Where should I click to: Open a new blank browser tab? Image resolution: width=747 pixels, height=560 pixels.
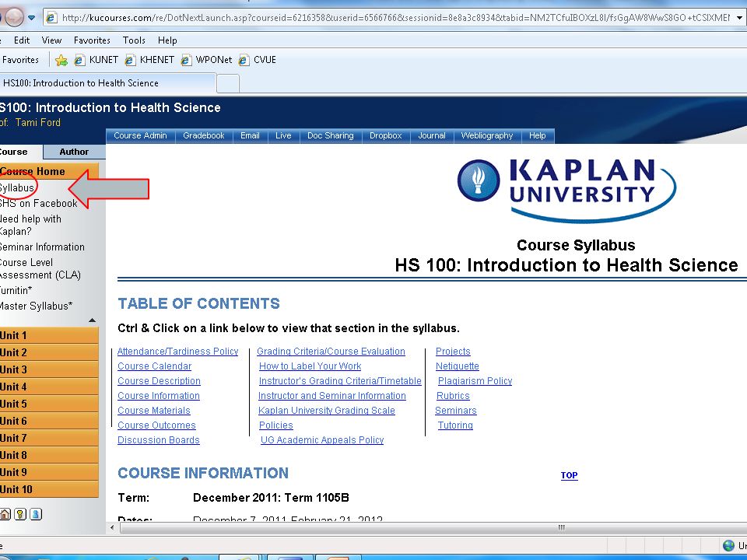(228, 84)
